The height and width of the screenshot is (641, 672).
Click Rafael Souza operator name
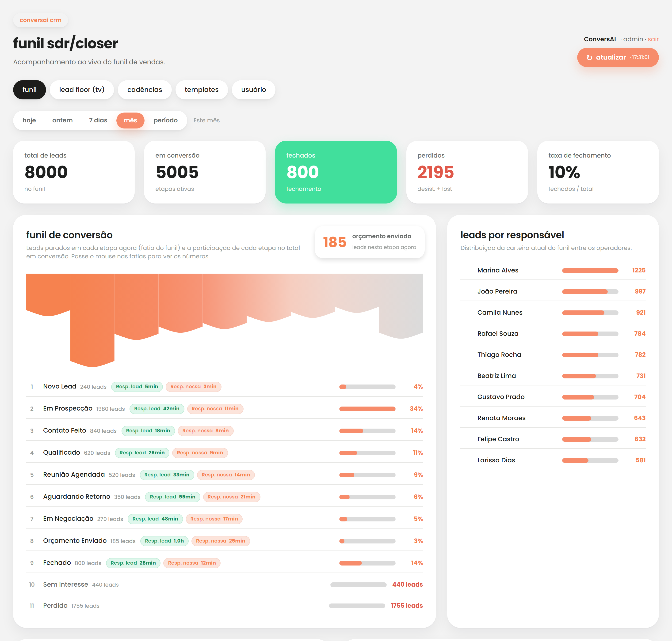tap(498, 334)
